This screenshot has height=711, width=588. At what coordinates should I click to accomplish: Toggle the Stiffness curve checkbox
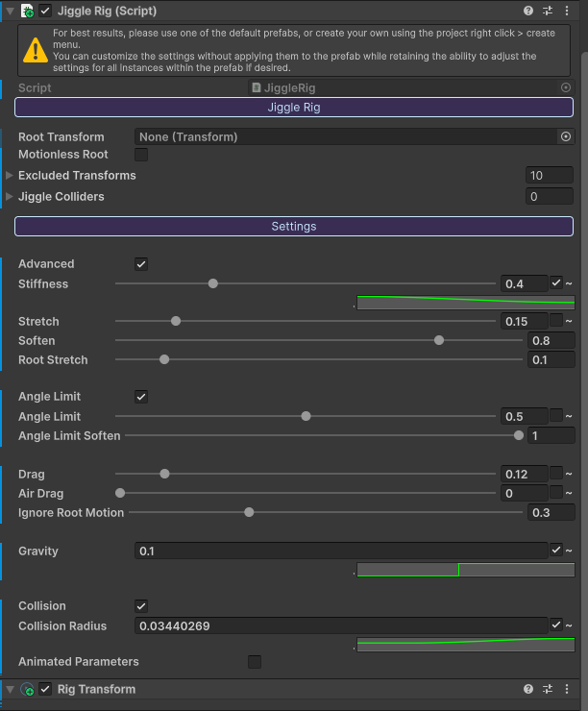(x=556, y=282)
